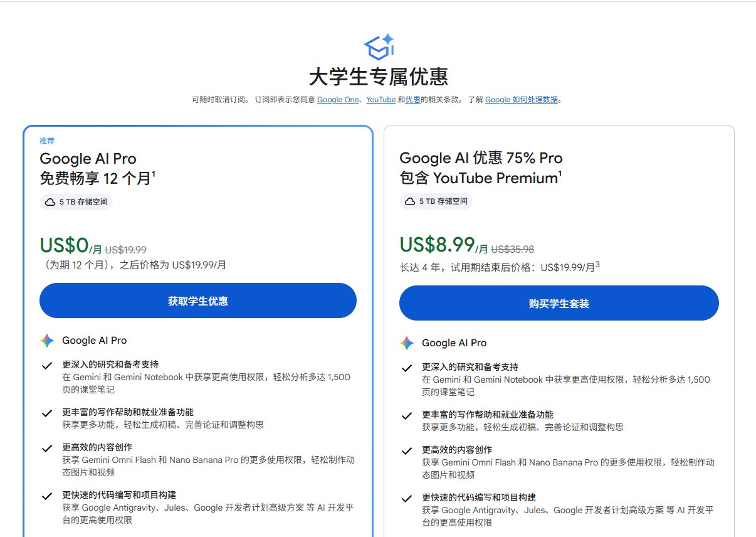The image size is (756, 537).
Task: Click checkmark beside 更高效的内容创作 in right card
Action: pos(406,450)
